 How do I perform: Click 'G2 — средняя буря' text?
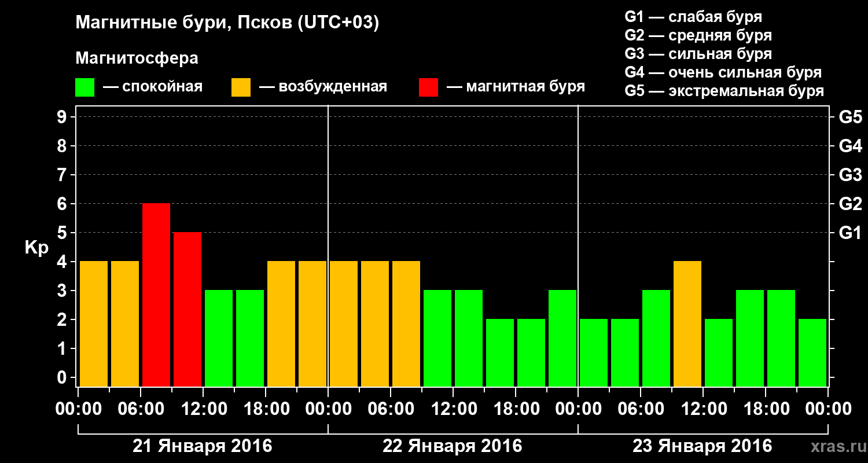pyautogui.click(x=698, y=35)
